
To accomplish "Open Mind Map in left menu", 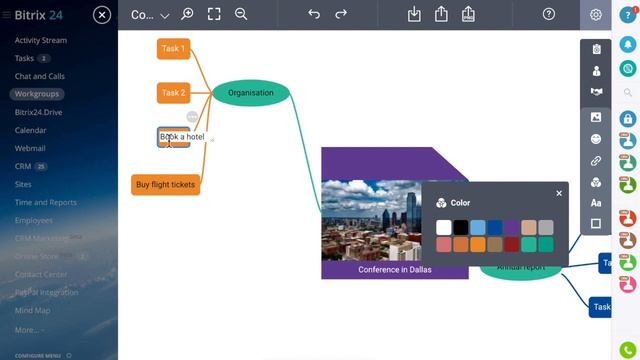I will pos(33,311).
